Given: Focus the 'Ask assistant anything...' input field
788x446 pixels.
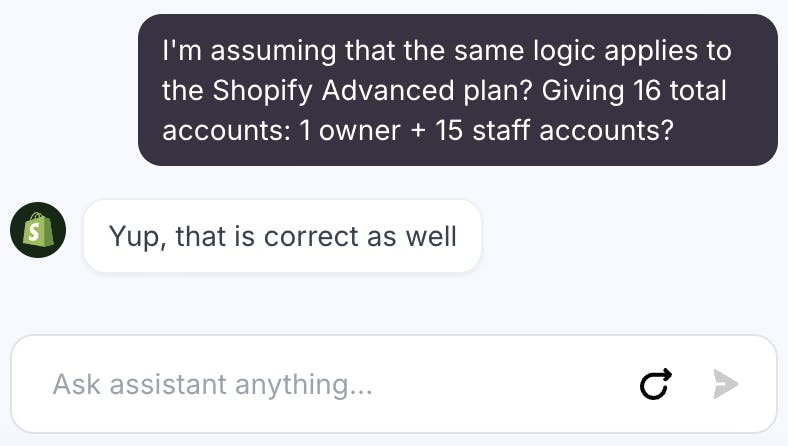Looking at the screenshot, I should pyautogui.click(x=330, y=384).
